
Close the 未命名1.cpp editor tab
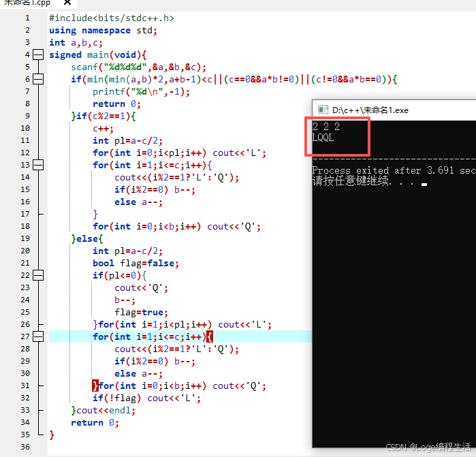coord(67,3)
